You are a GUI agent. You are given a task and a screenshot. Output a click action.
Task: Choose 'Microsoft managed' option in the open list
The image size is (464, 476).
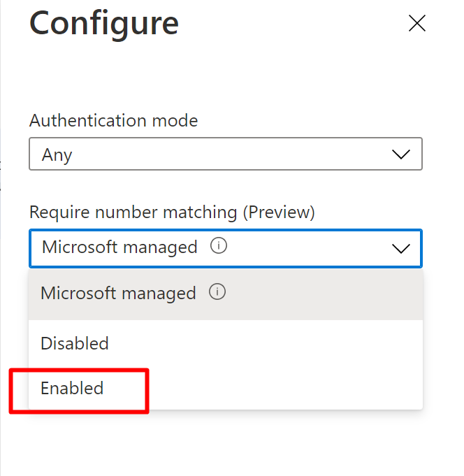(118, 294)
